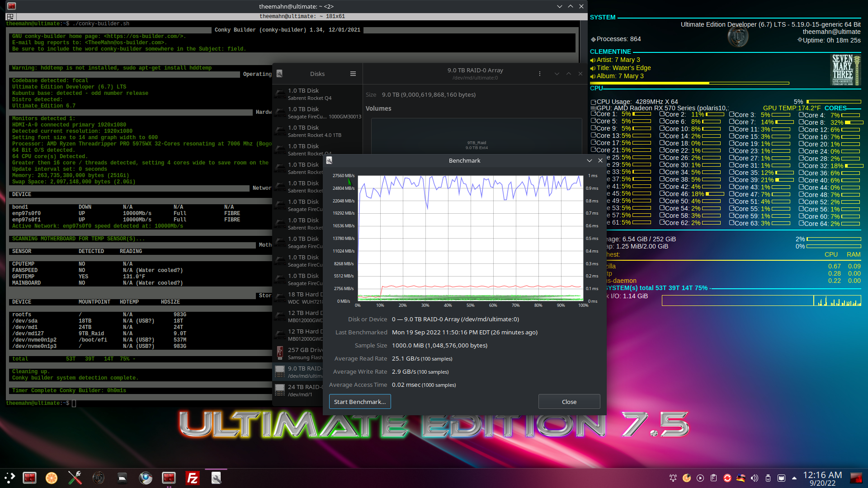Open the file manager taskbar icon

(x=122, y=478)
